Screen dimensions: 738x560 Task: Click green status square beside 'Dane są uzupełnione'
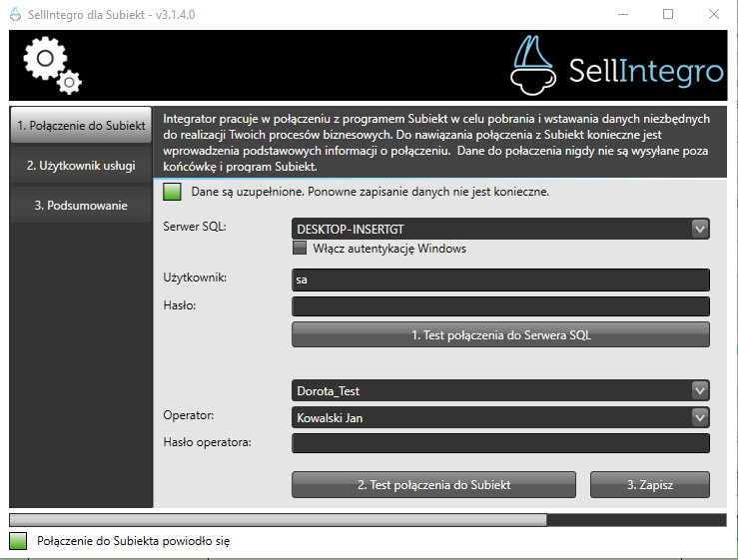pyautogui.click(x=172, y=192)
